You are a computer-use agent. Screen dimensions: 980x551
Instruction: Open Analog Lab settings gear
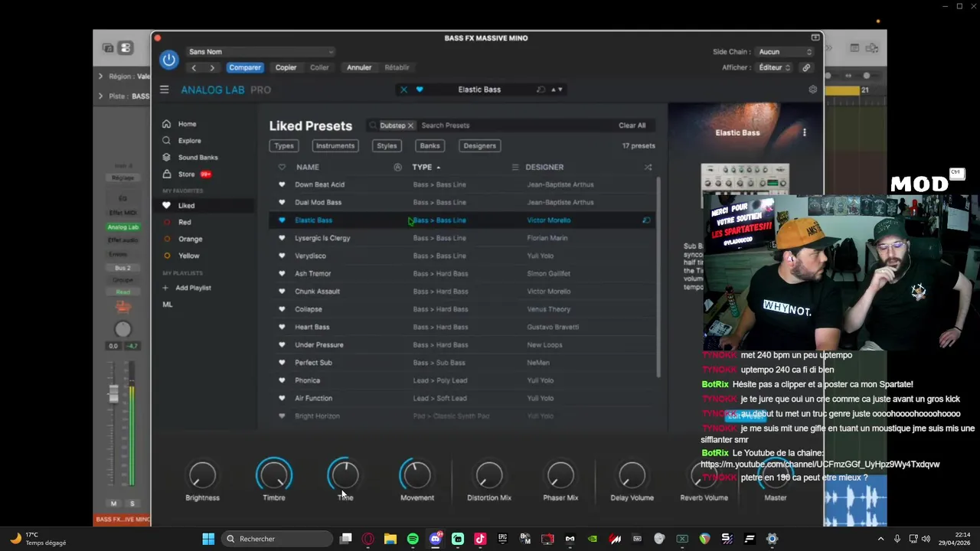(x=812, y=90)
